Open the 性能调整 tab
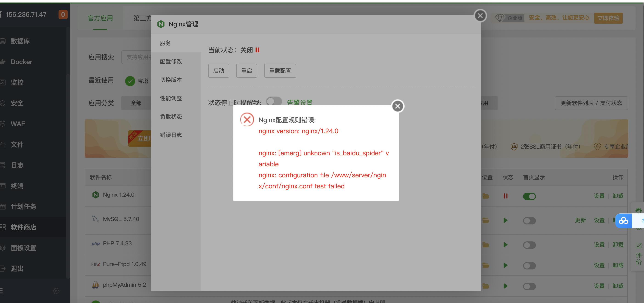The image size is (644, 303). tap(176, 98)
